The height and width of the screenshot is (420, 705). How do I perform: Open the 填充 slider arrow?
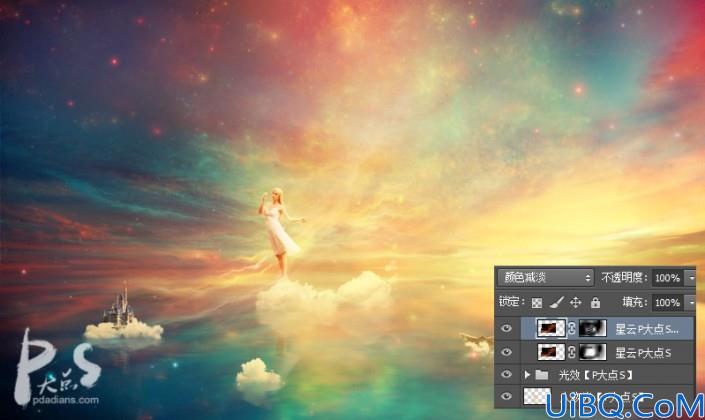[x=690, y=303]
